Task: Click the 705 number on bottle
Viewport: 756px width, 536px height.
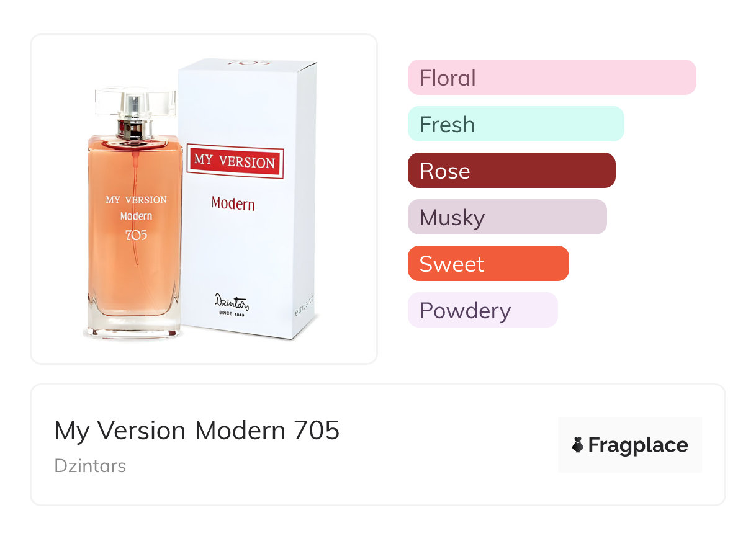Action: (x=136, y=235)
